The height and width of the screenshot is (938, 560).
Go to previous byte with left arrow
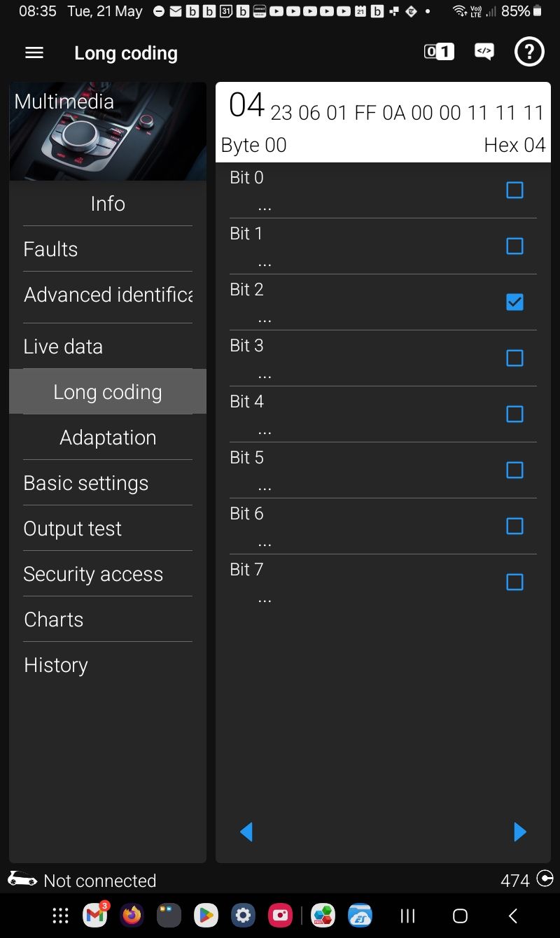pos(246,832)
